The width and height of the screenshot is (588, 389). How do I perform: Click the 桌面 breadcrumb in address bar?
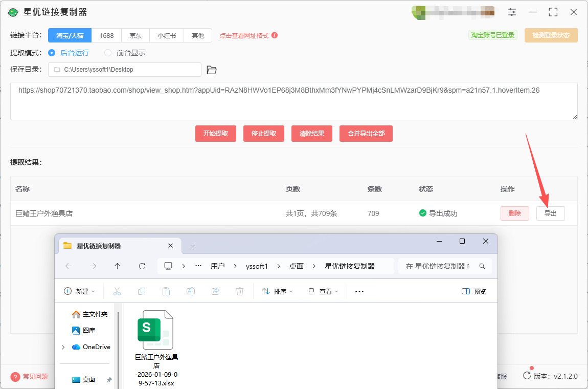click(x=296, y=266)
